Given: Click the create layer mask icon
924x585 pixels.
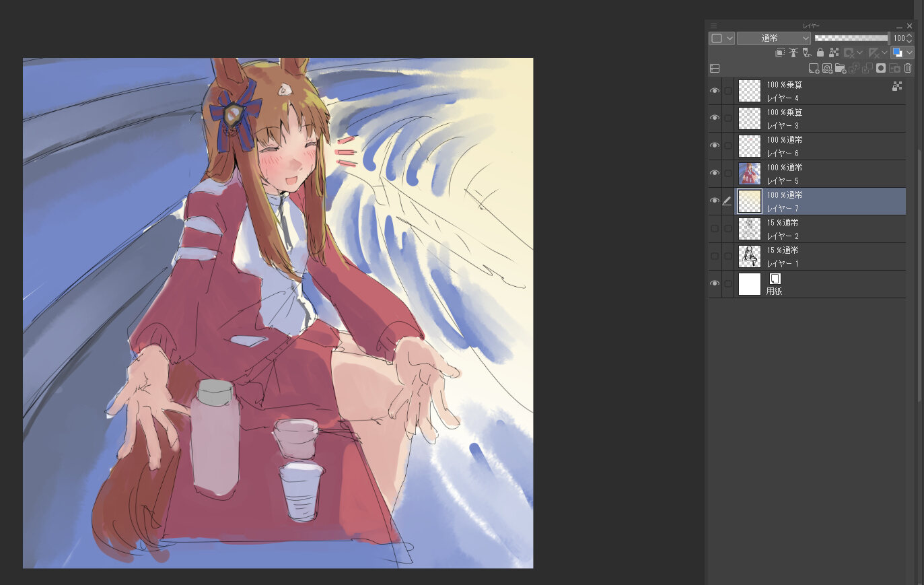Looking at the screenshot, I should pyautogui.click(x=881, y=68).
